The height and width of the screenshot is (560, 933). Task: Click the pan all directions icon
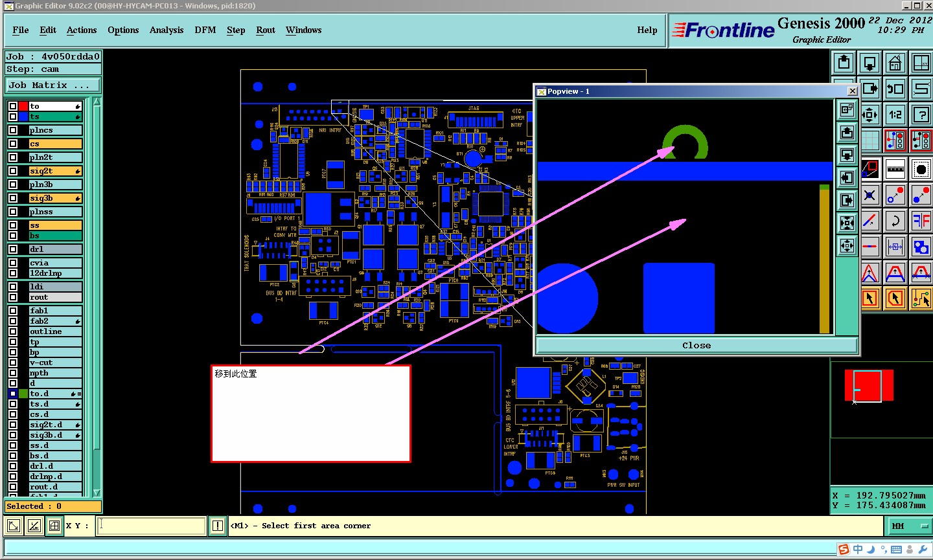(870, 115)
